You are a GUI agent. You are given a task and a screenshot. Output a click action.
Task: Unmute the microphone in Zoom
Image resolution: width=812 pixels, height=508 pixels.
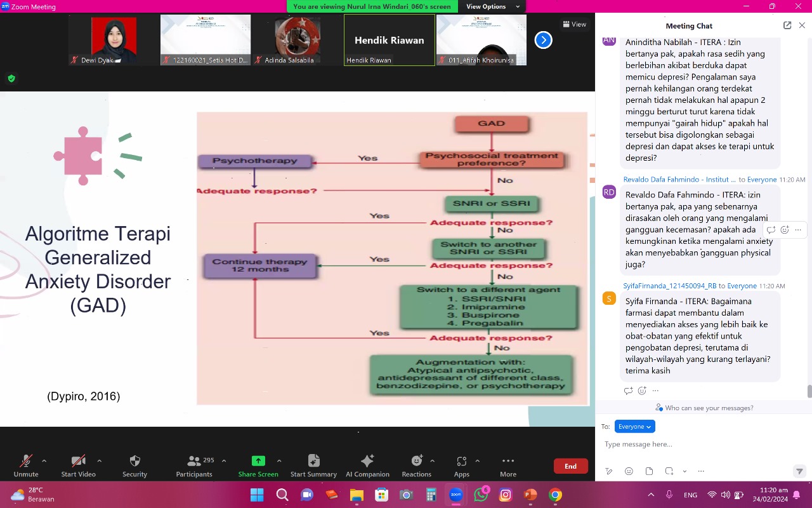click(26, 462)
